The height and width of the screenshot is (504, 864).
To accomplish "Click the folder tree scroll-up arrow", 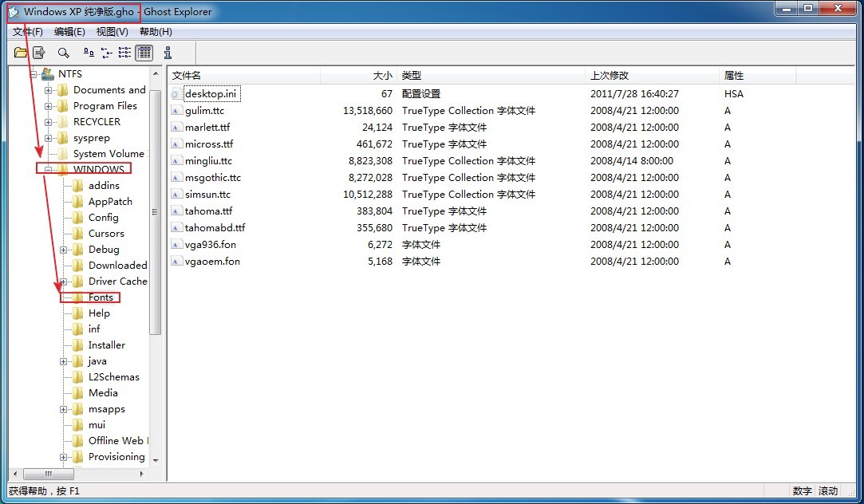I will [156, 73].
